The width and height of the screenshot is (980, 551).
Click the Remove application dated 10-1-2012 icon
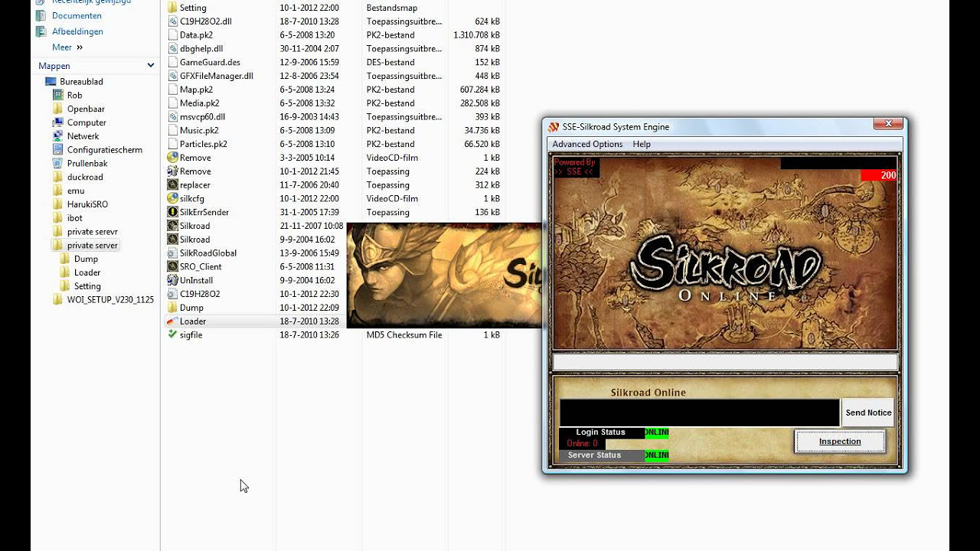point(172,171)
